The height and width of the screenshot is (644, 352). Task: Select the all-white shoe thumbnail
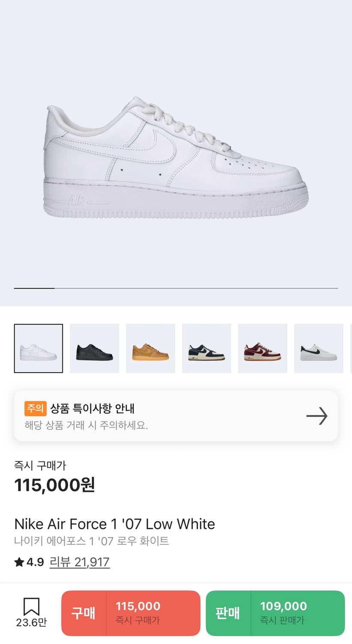point(39,348)
